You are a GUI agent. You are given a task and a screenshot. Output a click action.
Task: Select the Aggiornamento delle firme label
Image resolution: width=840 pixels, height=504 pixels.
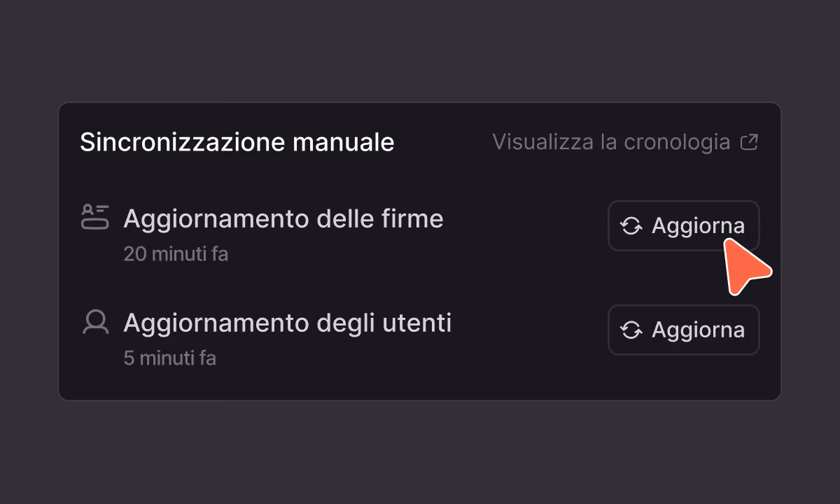283,219
